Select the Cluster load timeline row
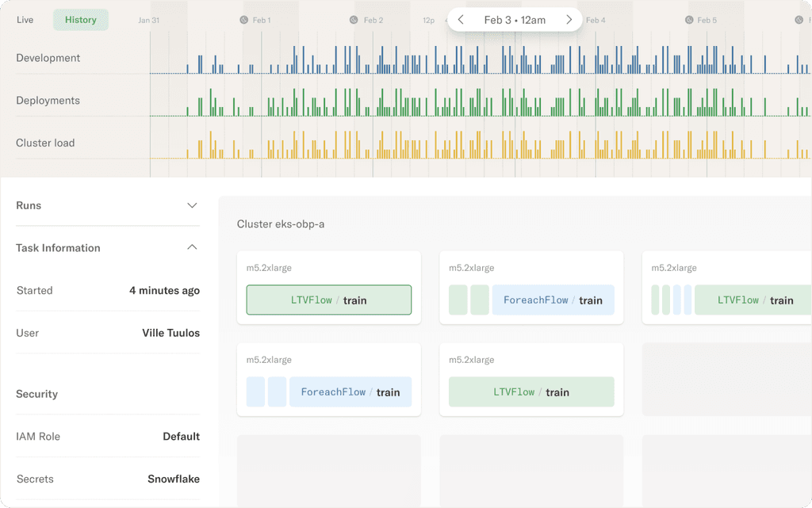This screenshot has height=508, width=812. point(45,143)
